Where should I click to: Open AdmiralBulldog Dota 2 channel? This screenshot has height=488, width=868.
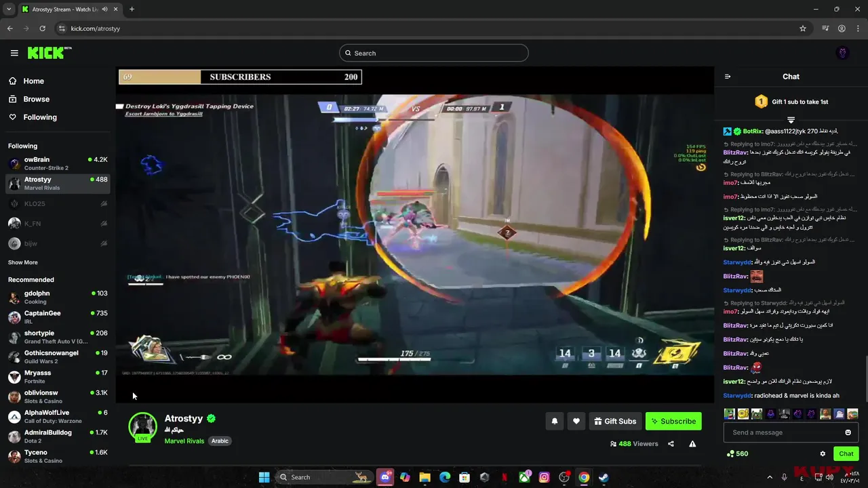coord(58,436)
